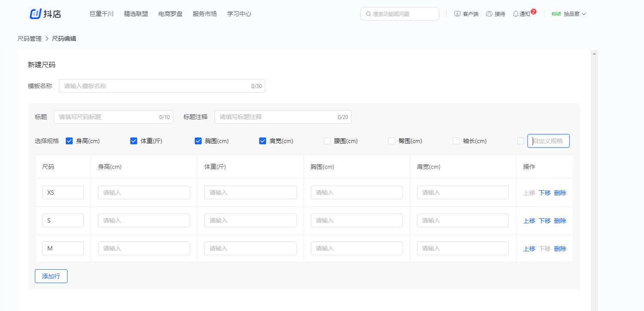Click XS row 胸围(cm) input

[357, 192]
